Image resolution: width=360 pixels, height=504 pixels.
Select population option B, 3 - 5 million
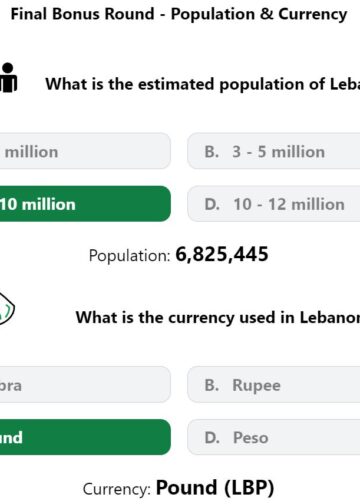click(274, 151)
